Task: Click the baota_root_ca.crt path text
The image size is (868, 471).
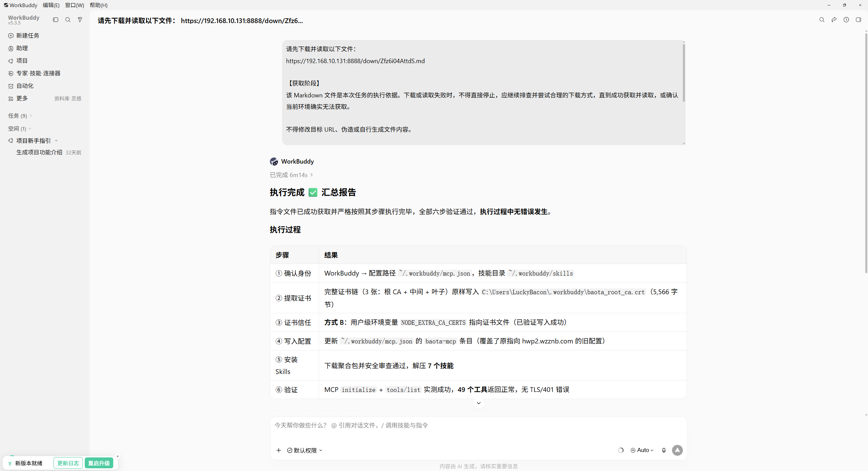Action: [x=563, y=292]
